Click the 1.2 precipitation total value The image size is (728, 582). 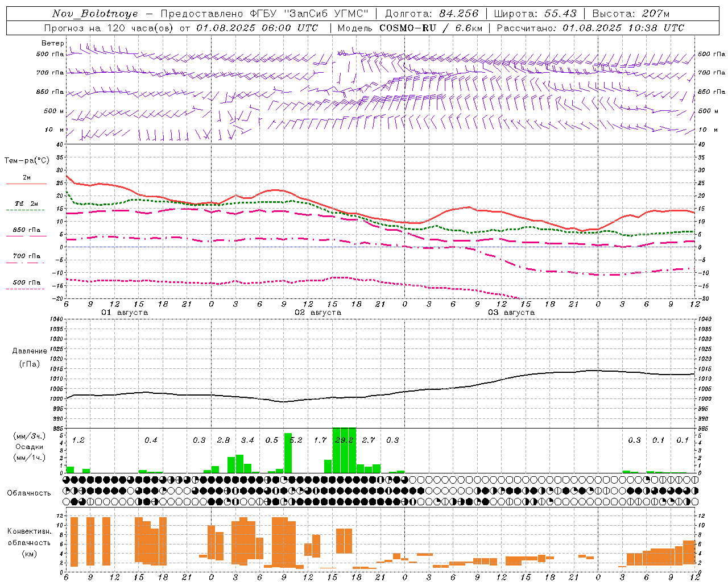[78, 440]
